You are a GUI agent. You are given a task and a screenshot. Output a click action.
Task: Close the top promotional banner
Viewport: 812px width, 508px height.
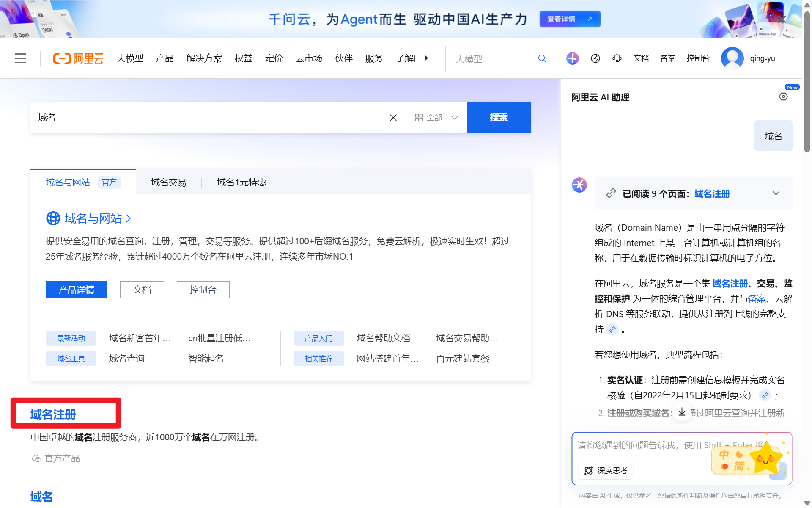pos(782,19)
